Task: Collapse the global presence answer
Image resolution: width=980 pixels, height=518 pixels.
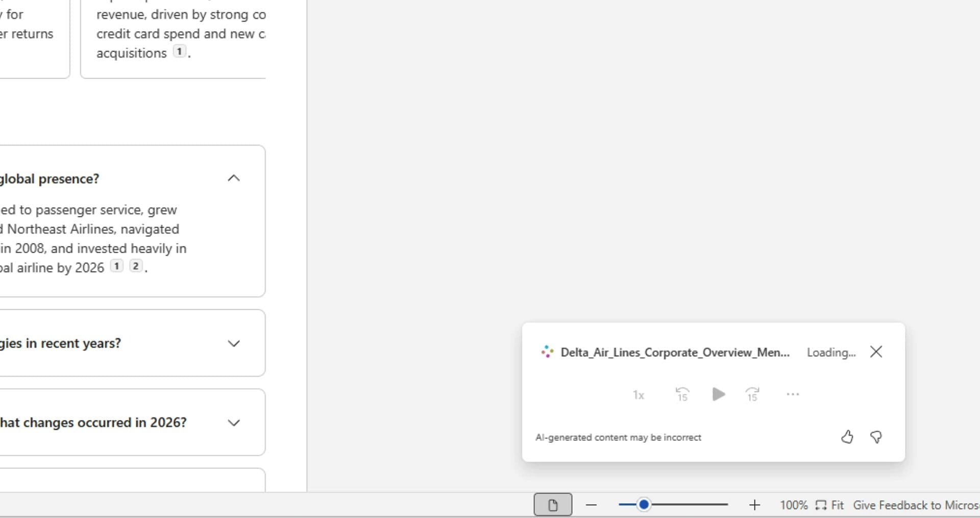Action: point(233,178)
